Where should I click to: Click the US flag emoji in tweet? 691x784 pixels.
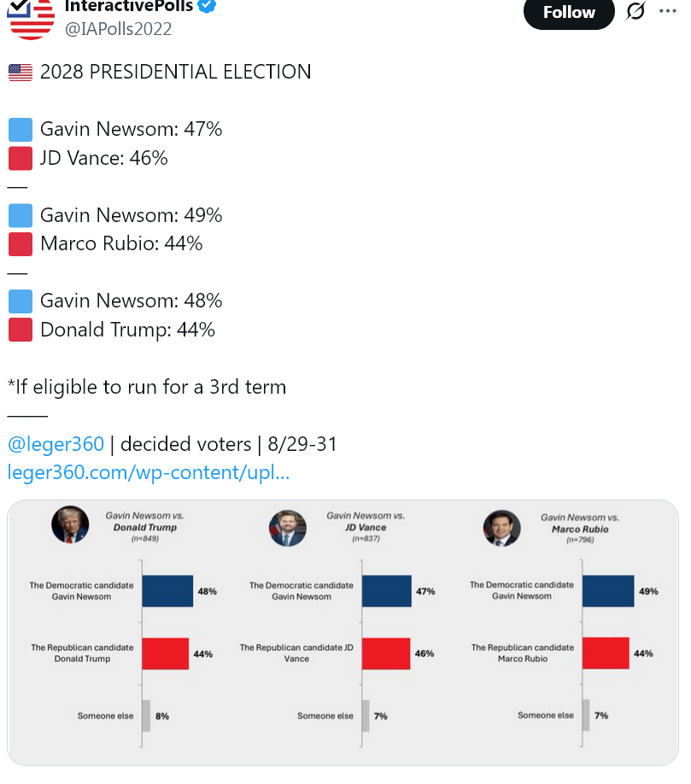point(20,73)
